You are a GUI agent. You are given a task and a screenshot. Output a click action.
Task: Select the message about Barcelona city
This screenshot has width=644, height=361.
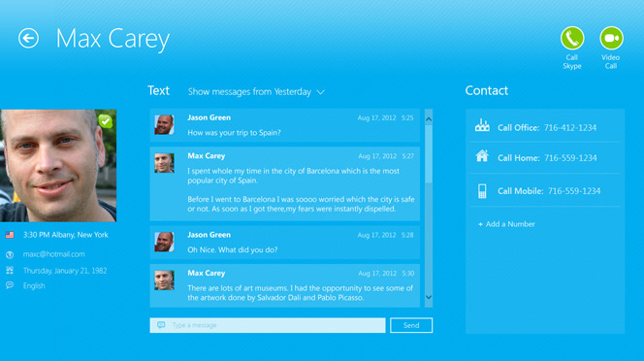pyautogui.click(x=284, y=184)
